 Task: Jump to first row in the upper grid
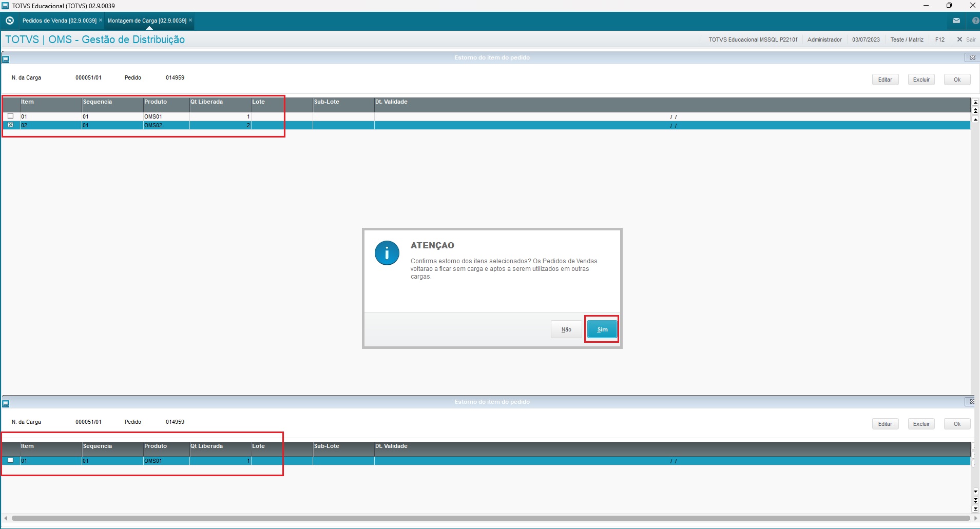(975, 102)
